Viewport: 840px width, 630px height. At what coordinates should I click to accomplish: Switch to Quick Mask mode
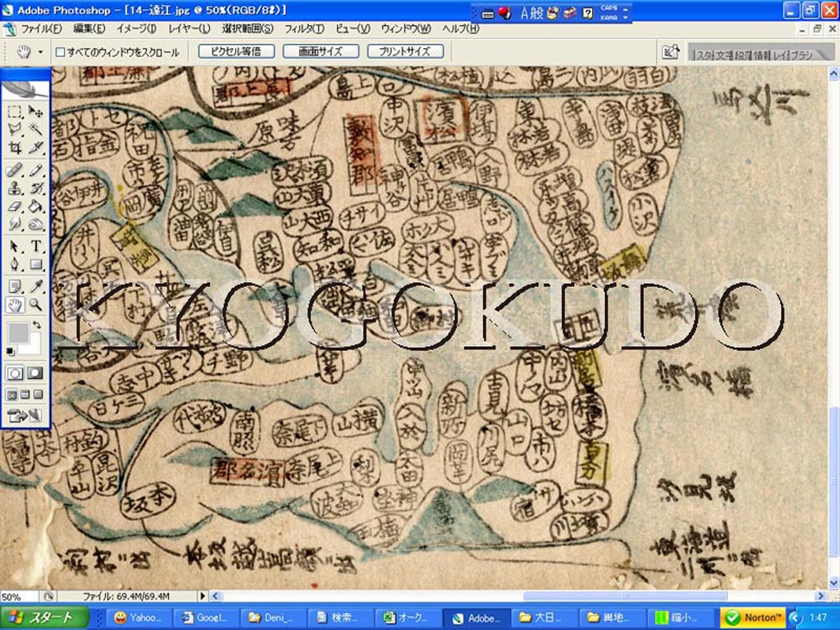click(35, 373)
